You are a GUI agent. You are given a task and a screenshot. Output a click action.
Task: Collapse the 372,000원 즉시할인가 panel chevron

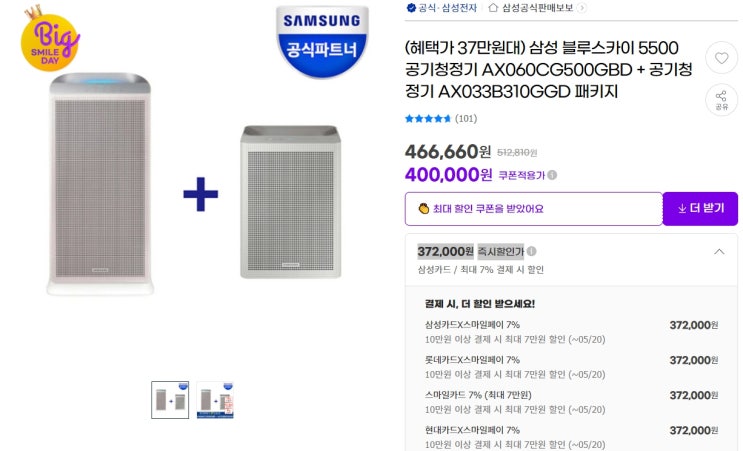tap(719, 252)
